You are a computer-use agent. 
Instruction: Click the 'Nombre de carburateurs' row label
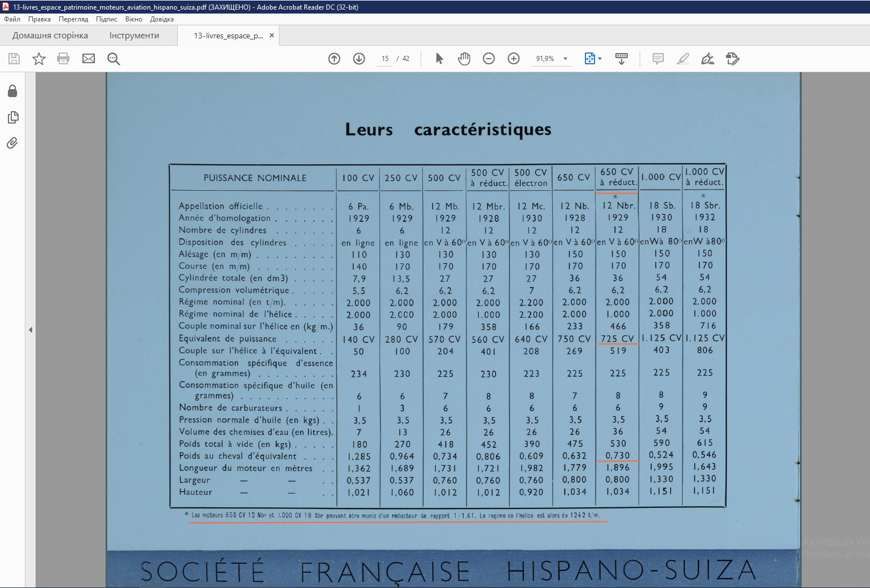[x=230, y=408]
